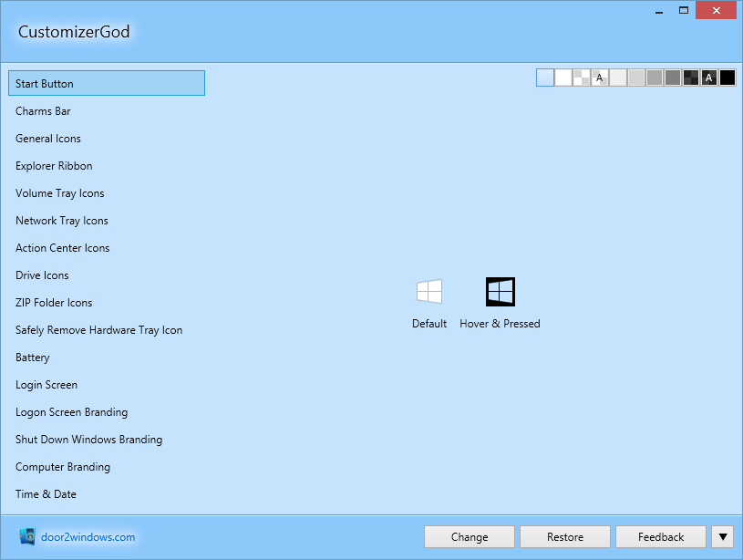The image size is (743, 560).
Task: Open the Feedback button
Action: [x=661, y=537]
